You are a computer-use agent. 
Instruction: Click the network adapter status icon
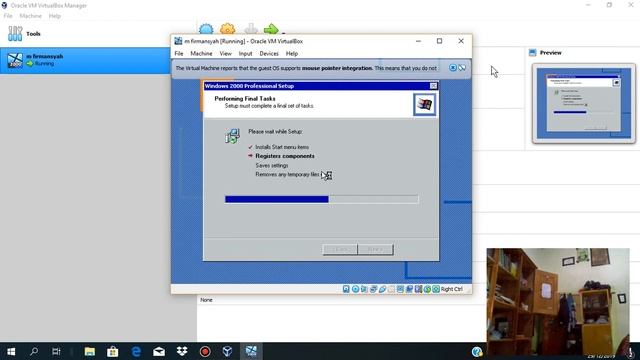[373, 289]
